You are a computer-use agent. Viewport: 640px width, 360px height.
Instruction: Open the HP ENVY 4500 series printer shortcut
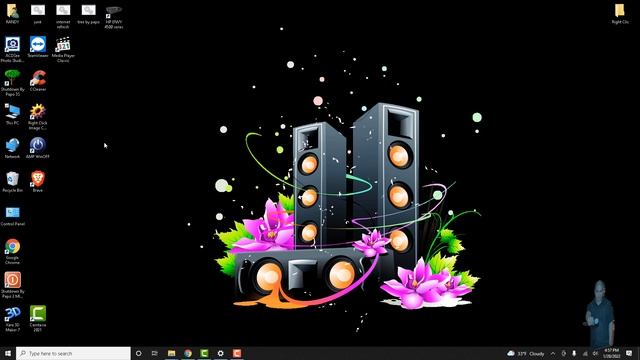tap(113, 16)
